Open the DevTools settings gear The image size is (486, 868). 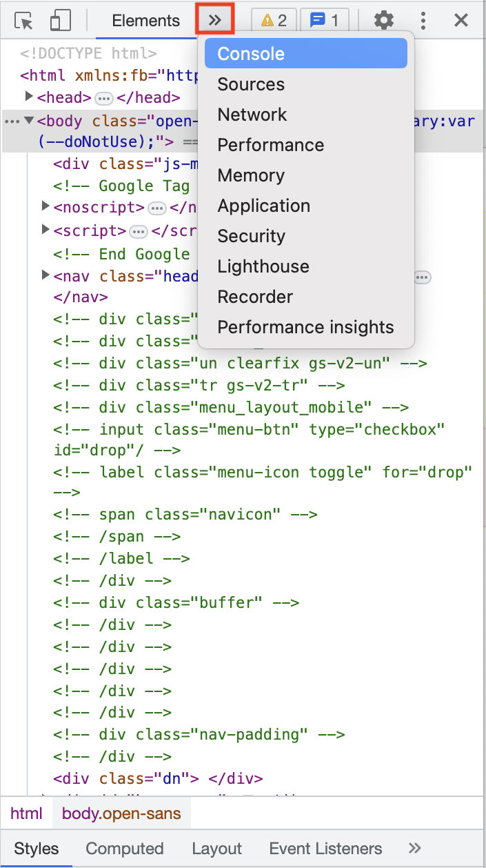coord(384,21)
